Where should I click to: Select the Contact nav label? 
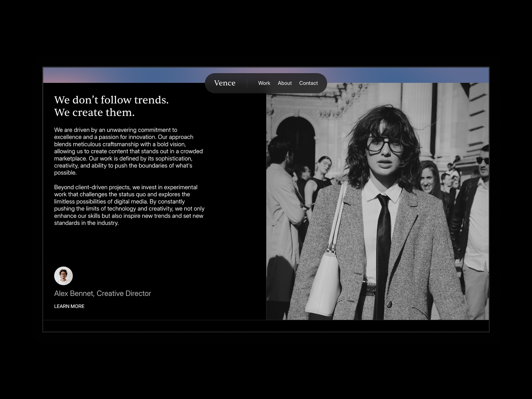click(309, 83)
